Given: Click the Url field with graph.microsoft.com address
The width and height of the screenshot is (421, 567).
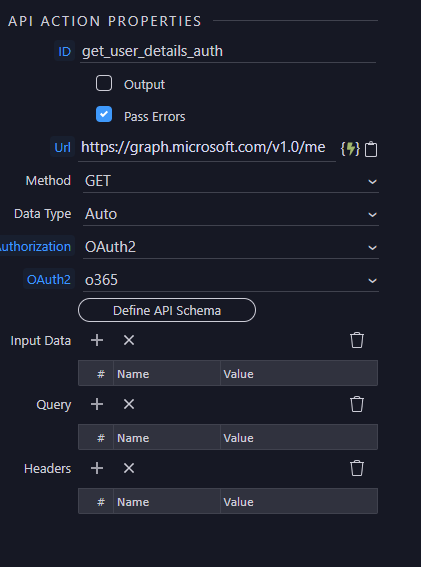Looking at the screenshot, I should point(207,148).
